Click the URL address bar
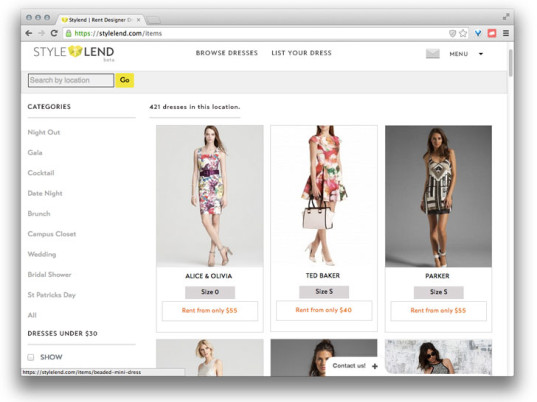 (257, 33)
